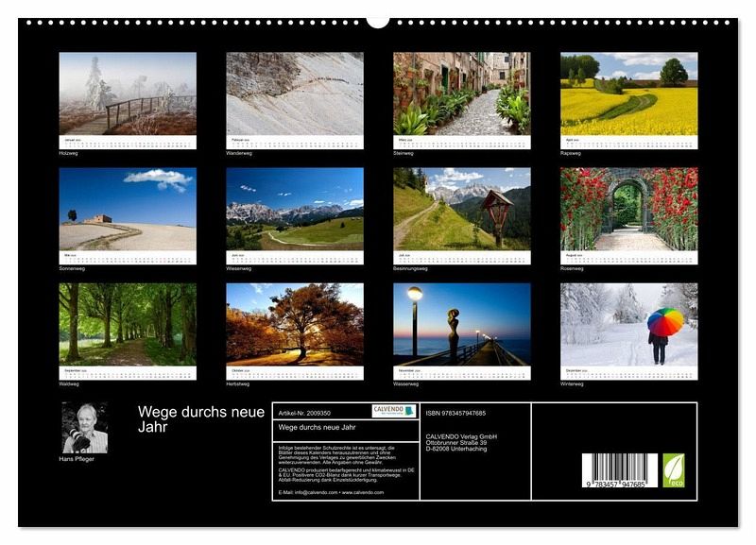The width and height of the screenshot is (756, 545).
Task: Click the barcode number '9 783457 947685'
Action: click(x=616, y=485)
